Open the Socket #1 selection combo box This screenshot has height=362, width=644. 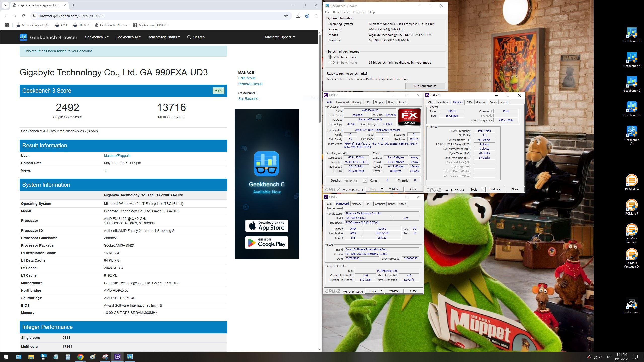355,181
